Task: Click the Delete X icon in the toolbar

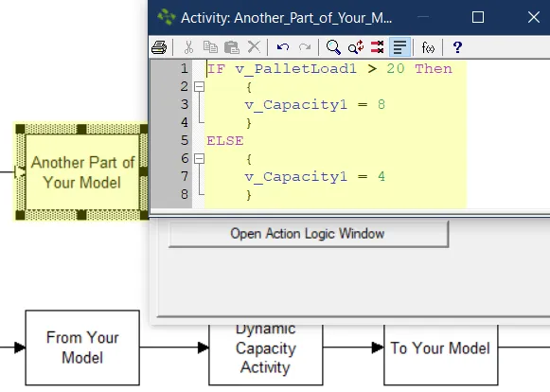Action: [254, 46]
